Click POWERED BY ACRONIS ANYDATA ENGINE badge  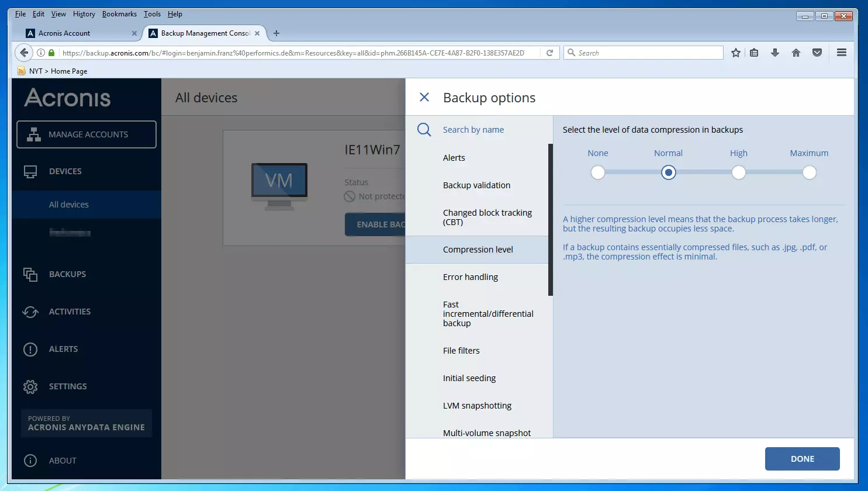click(x=87, y=423)
